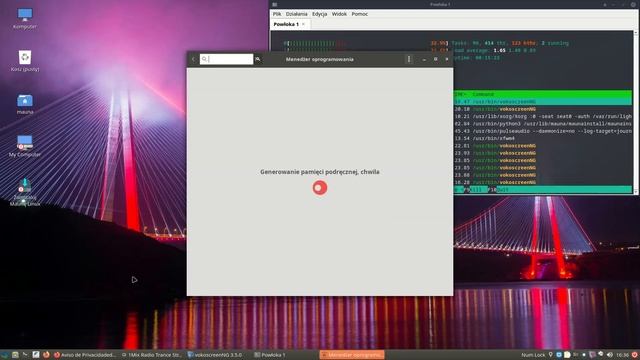
Task: Click the location pin tray icon
Action: coord(551,355)
